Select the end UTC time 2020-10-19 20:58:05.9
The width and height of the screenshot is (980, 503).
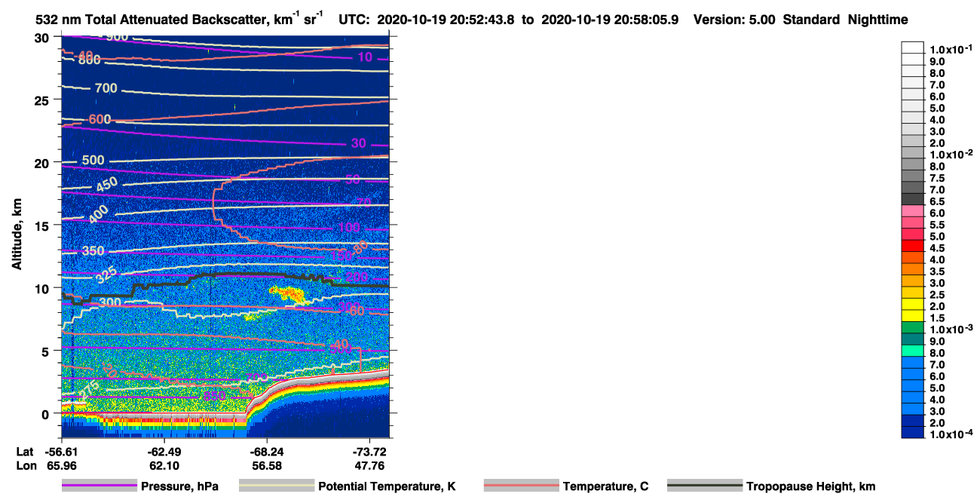coord(610,20)
